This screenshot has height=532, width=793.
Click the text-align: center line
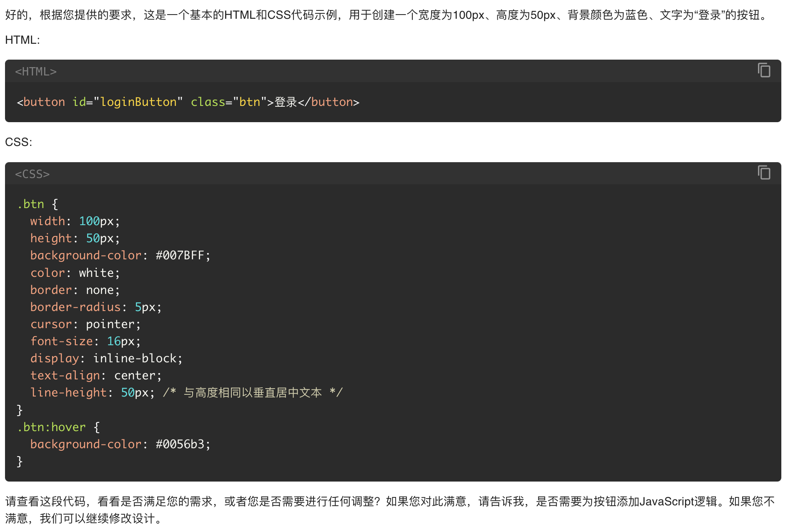coord(96,375)
